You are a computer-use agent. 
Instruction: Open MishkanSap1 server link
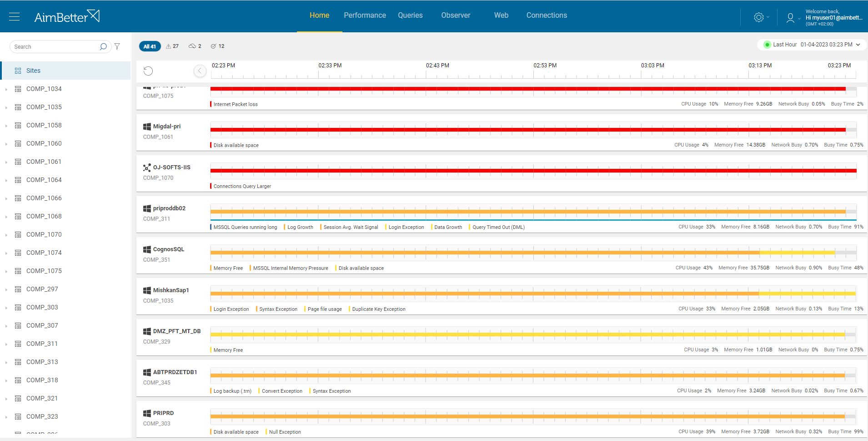[x=171, y=290]
